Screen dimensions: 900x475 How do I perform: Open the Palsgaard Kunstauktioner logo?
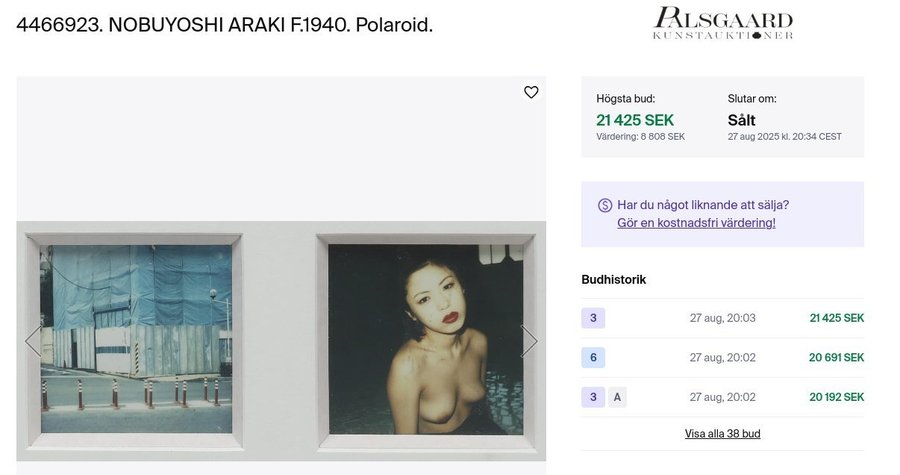pyautogui.click(x=722, y=24)
